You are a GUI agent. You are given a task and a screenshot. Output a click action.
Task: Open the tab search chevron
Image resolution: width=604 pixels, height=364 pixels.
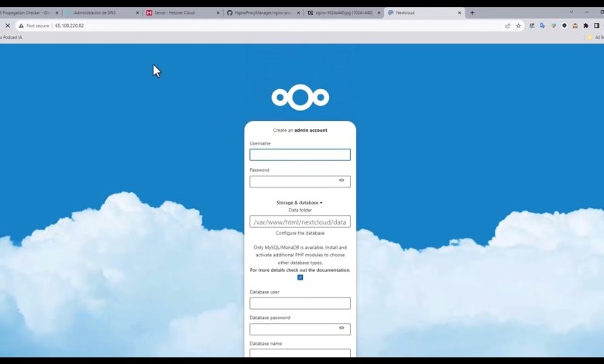click(x=571, y=12)
